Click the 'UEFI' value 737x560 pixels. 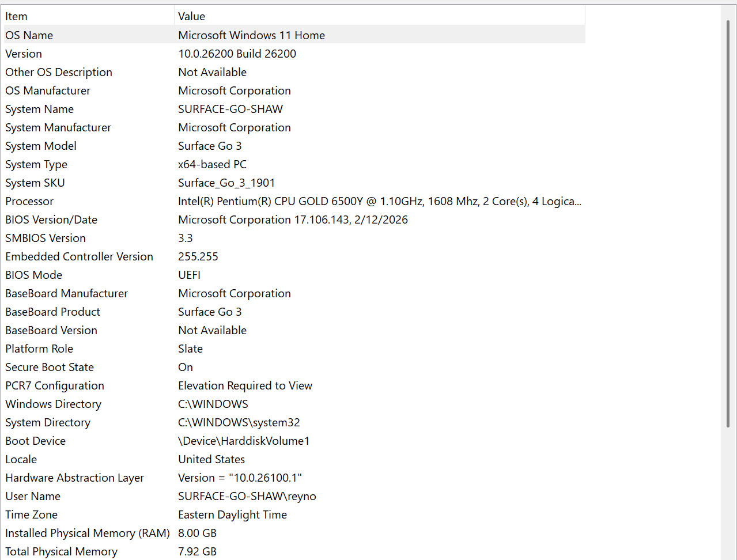[189, 275]
